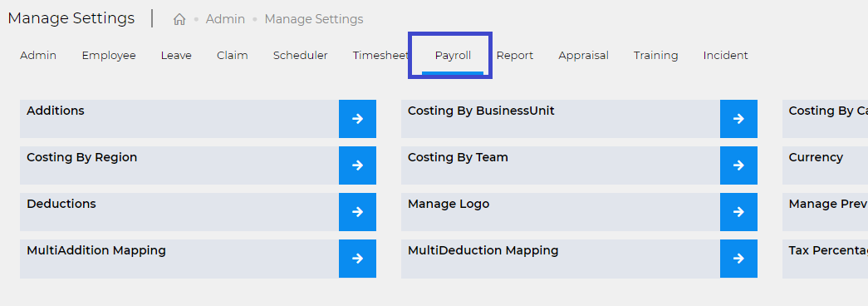Click the arrow icon for Costing By Region
The width and height of the screenshot is (868, 306).
tap(358, 165)
